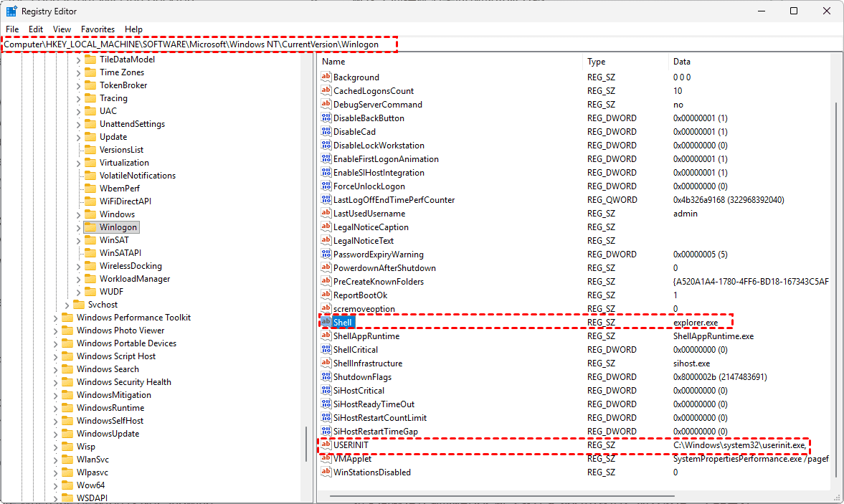
Task: Click the string icon next to Shell value
Action: 326,323
